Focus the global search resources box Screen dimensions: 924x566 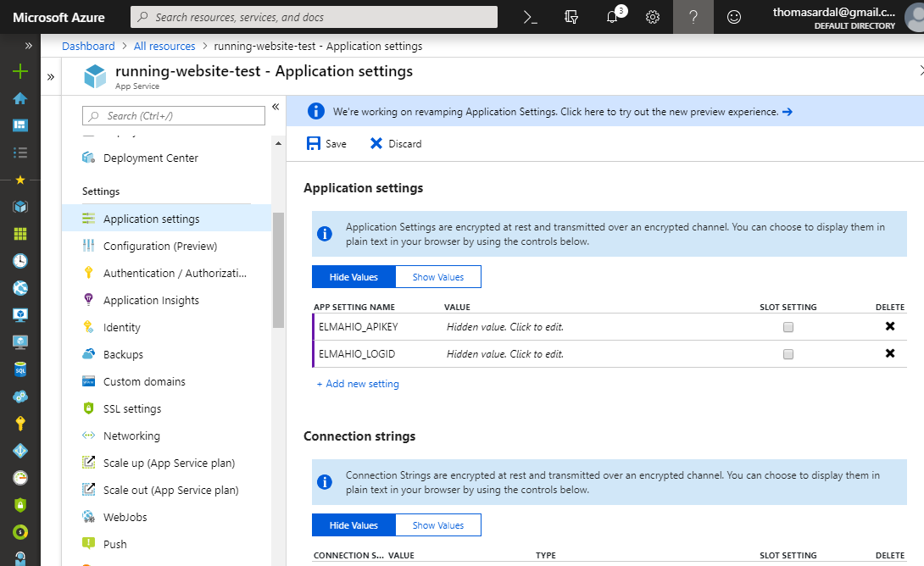point(314,17)
